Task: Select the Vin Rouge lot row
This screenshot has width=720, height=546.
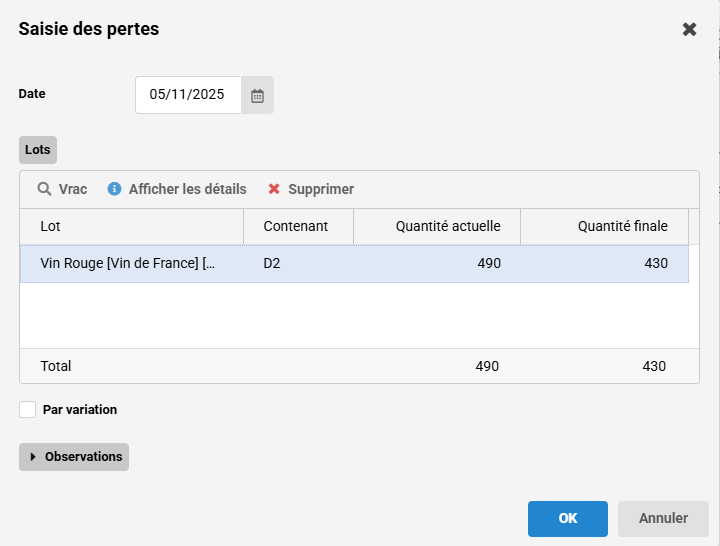Action: (128, 263)
